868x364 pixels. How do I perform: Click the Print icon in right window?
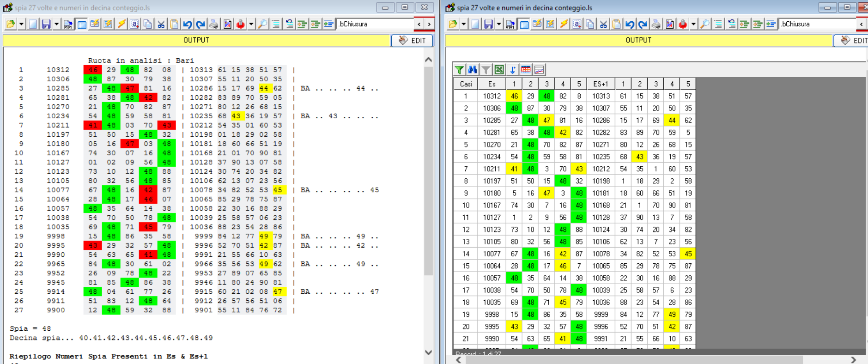[656, 24]
